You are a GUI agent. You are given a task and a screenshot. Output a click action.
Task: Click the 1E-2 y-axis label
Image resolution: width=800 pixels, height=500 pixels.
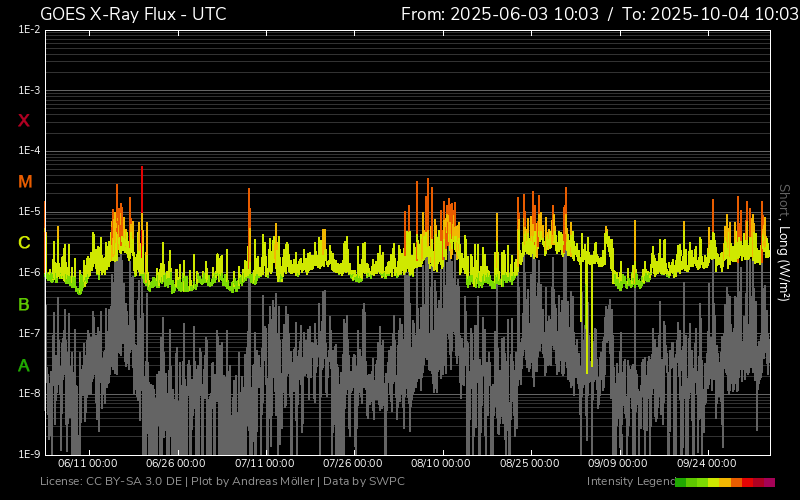click(29, 30)
